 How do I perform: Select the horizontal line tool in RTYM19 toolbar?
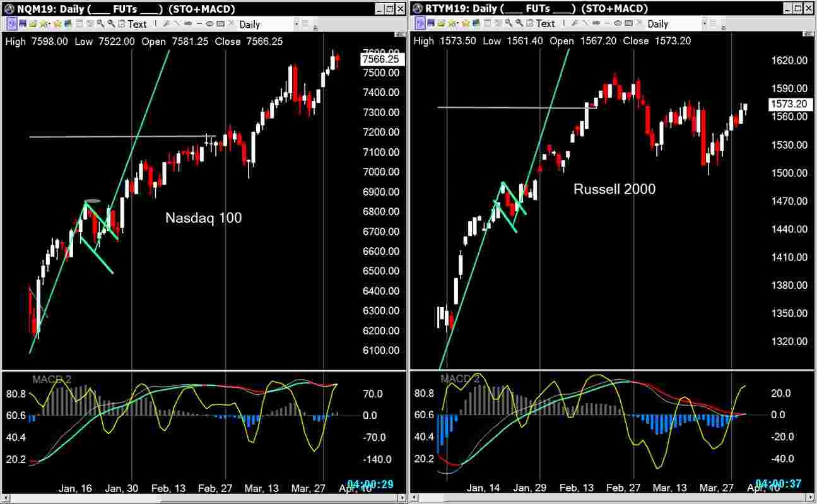608,23
